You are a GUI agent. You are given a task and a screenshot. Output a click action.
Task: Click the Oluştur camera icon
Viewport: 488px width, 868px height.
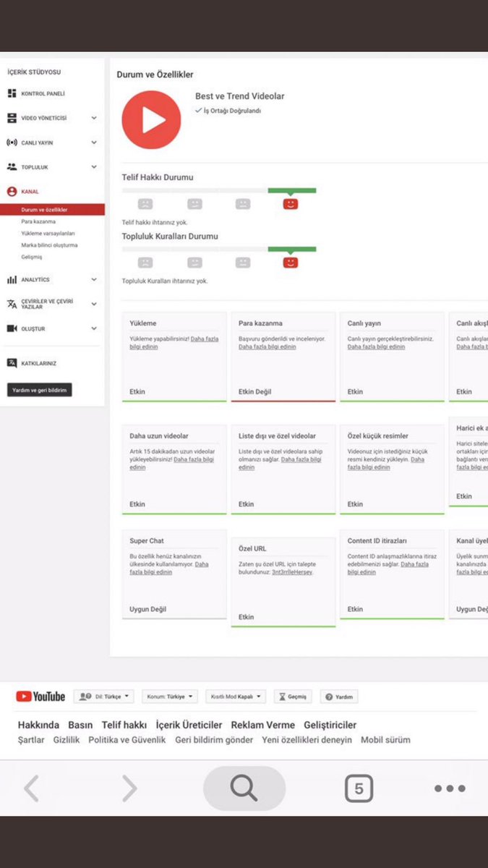pos(12,328)
